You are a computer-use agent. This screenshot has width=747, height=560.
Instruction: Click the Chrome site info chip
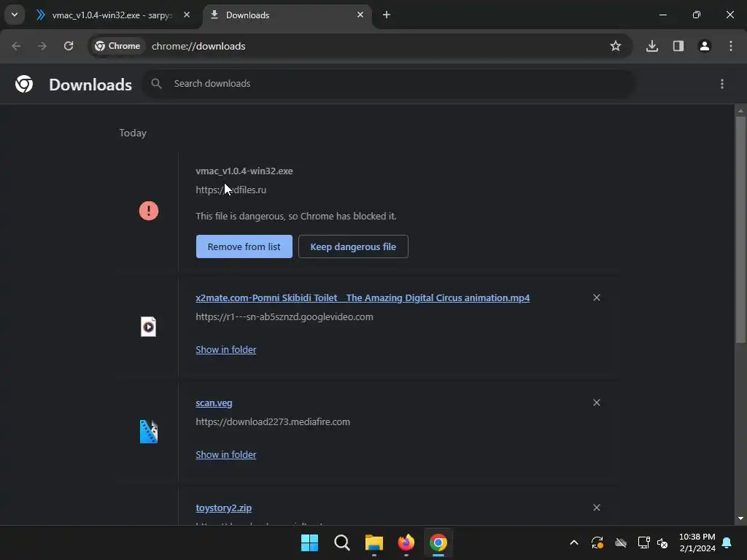coord(117,46)
